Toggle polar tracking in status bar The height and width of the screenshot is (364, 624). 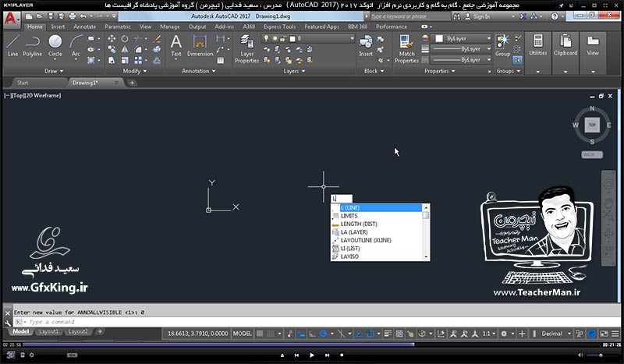coord(323,334)
